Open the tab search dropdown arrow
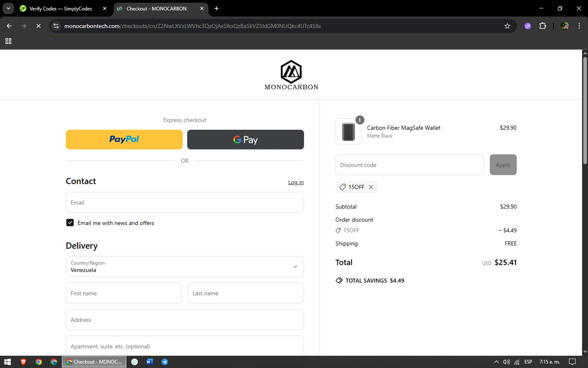Screen dimensions: 588x368 8,8
